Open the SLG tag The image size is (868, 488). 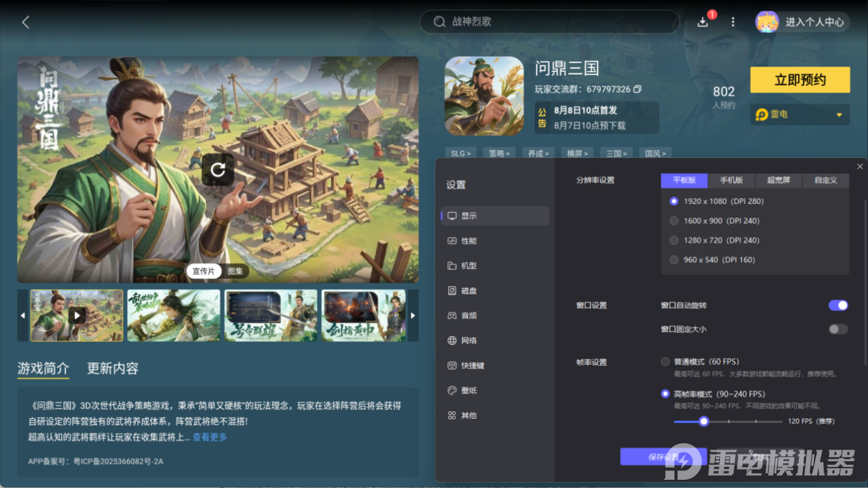460,153
